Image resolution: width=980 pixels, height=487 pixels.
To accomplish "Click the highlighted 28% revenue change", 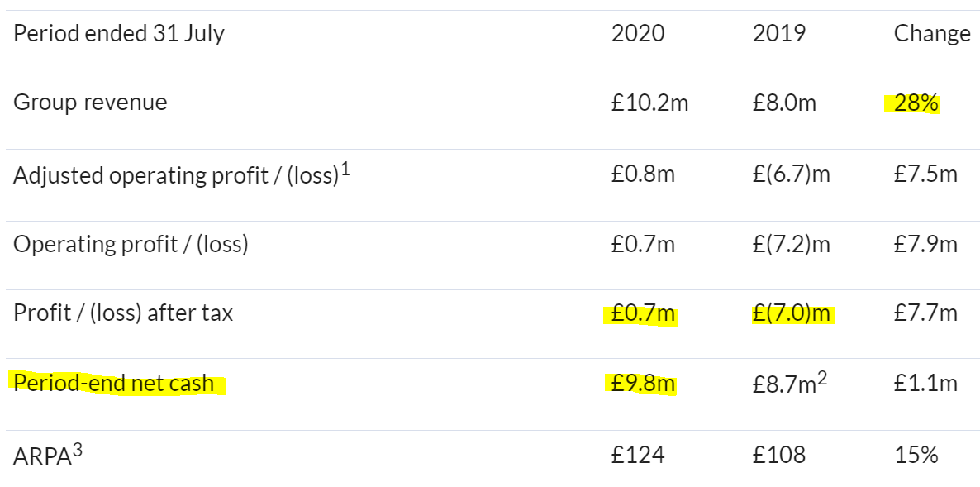I will click(916, 103).
